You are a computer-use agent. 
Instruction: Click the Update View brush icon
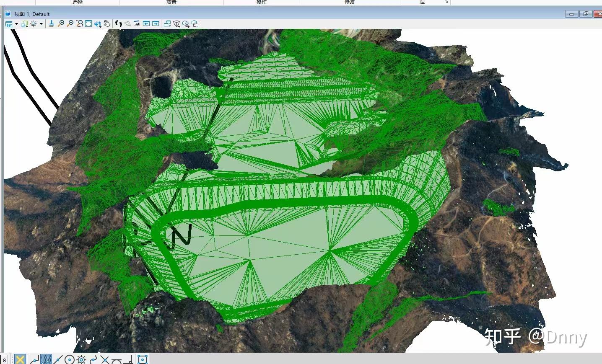[x=51, y=24]
